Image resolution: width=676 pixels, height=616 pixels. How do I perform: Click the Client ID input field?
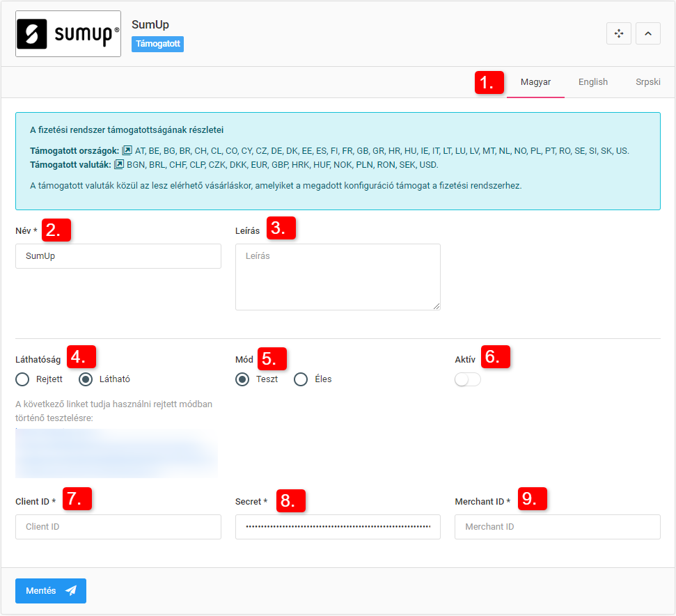point(118,527)
